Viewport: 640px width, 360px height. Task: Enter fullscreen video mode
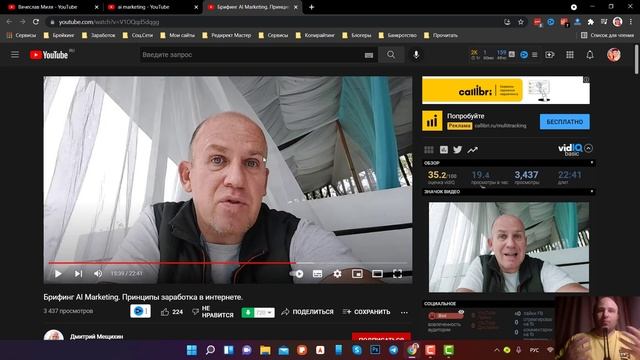397,273
